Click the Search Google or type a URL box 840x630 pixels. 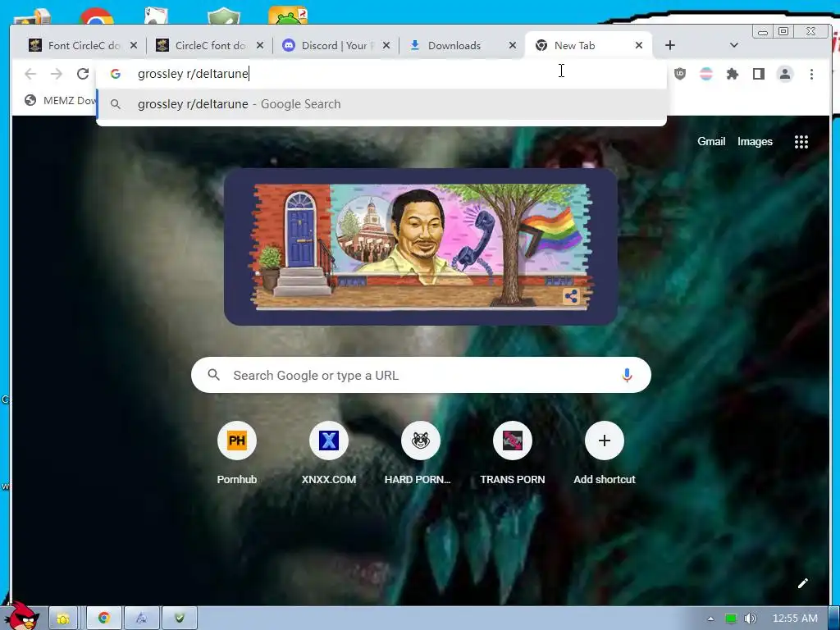(421, 375)
